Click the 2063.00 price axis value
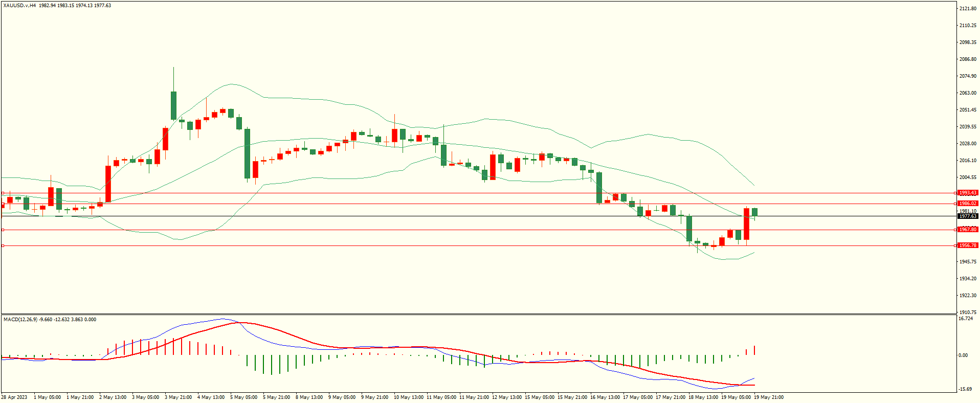 tap(968, 93)
